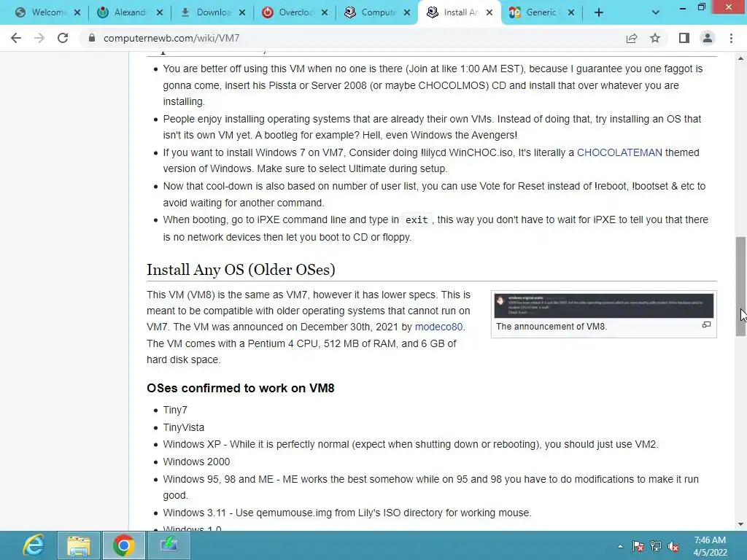Open the Action Center flag icon

click(x=638, y=546)
